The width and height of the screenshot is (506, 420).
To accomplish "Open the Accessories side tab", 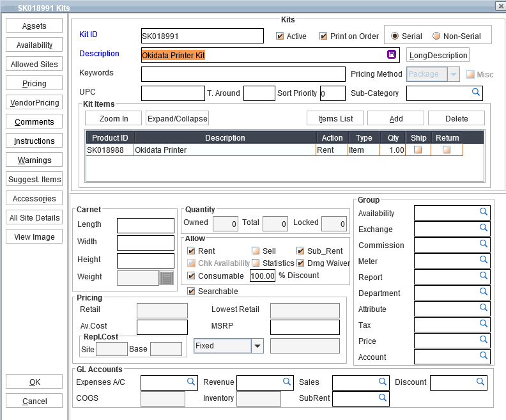I will point(34,198).
